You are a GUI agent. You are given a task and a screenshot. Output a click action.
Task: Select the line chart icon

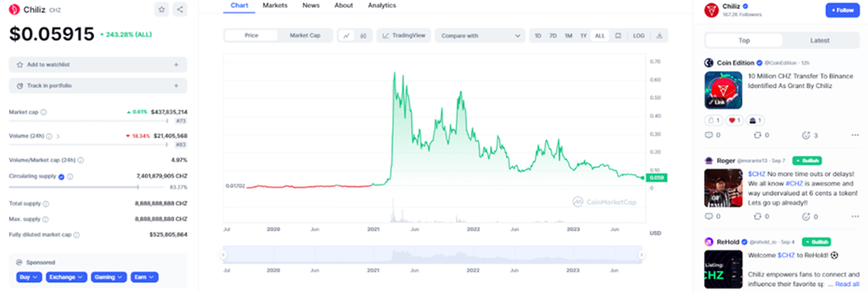coord(346,36)
